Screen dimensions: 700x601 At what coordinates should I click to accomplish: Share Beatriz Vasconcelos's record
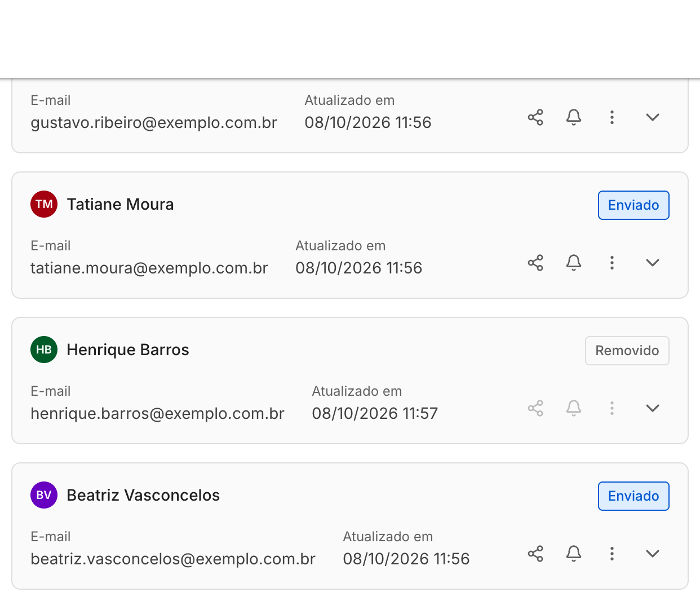tap(535, 554)
